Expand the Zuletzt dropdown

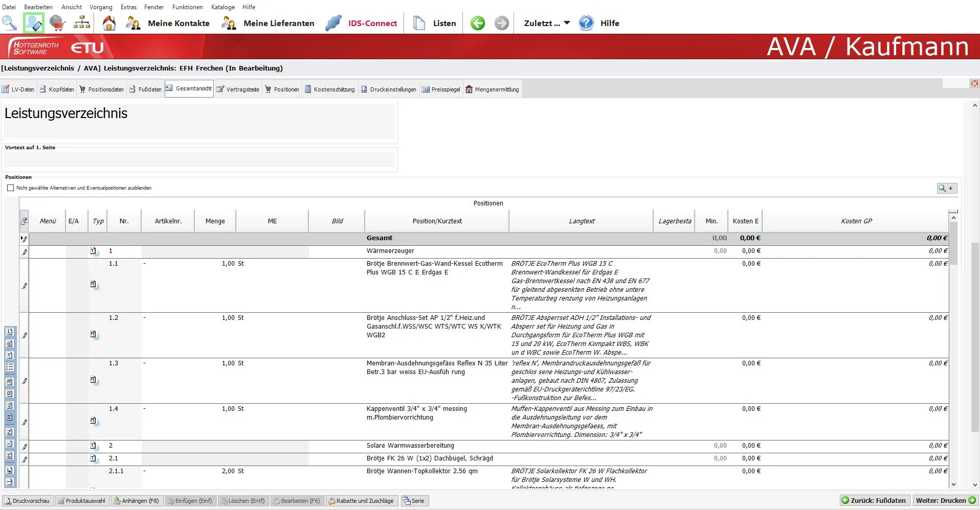547,23
